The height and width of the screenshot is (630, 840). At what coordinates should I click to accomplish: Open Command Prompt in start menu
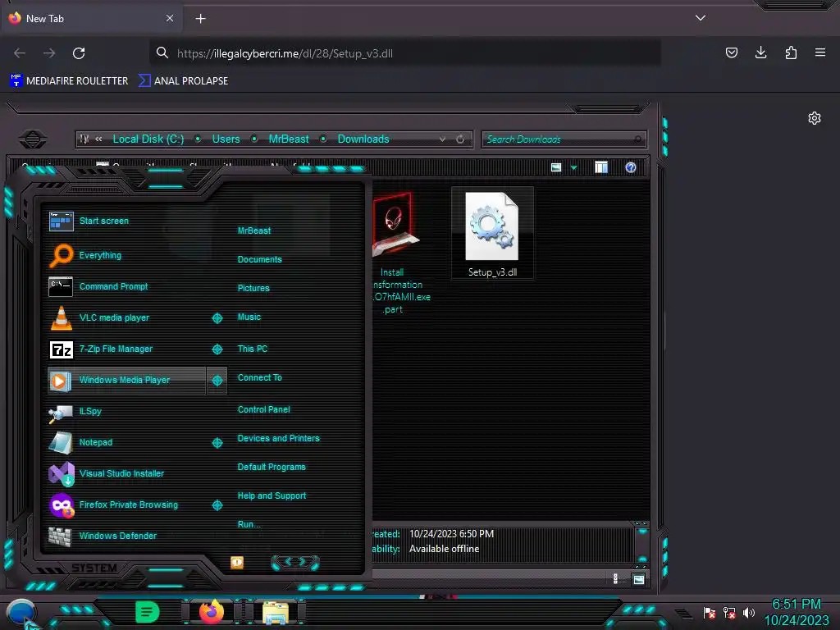pos(113,286)
